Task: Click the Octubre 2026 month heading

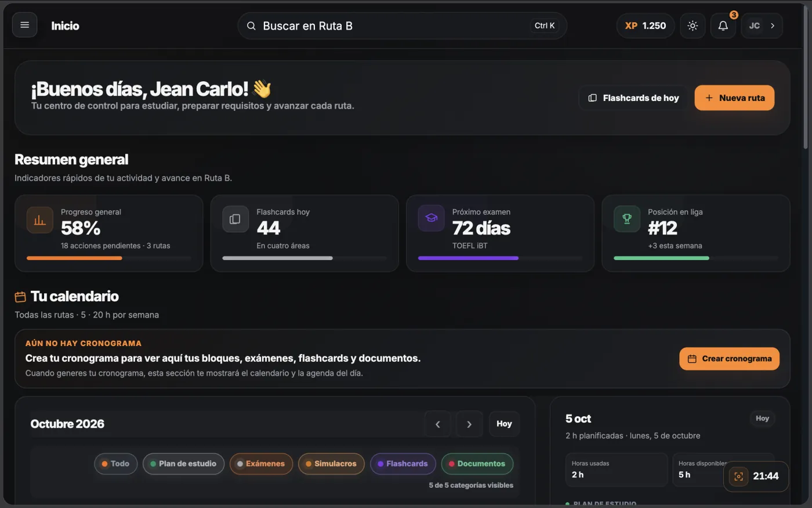Action: [67, 424]
